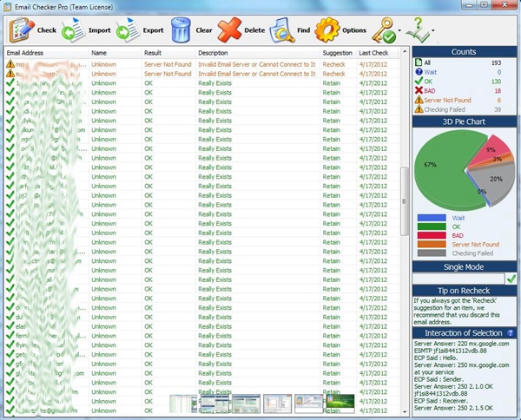Click the red X Delete icon
Image resolution: width=521 pixels, height=420 pixels.
(229, 30)
